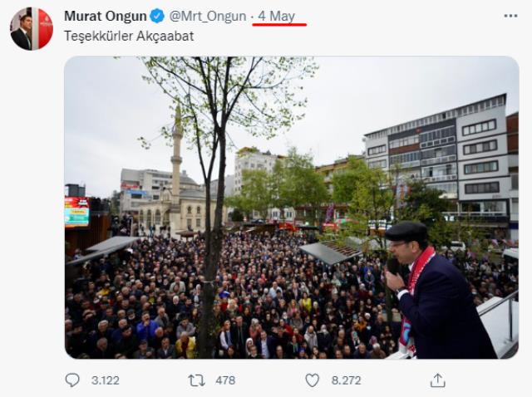Click the blue verified badge
This screenshot has height=397, width=532.
(157, 16)
